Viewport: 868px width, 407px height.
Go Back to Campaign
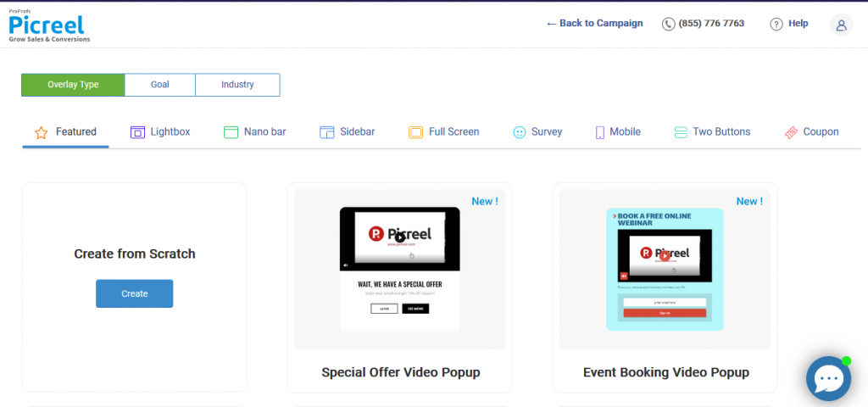point(594,23)
